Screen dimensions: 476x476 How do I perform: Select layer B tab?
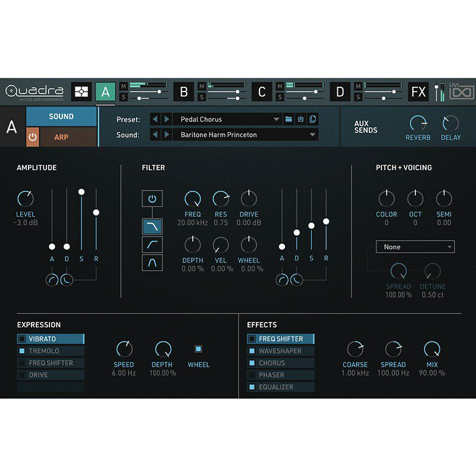(x=184, y=92)
